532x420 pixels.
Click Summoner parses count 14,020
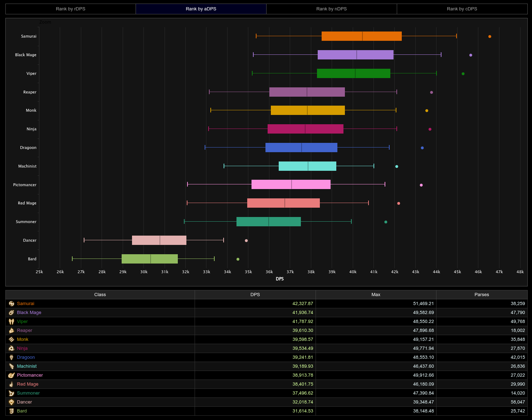518,393
